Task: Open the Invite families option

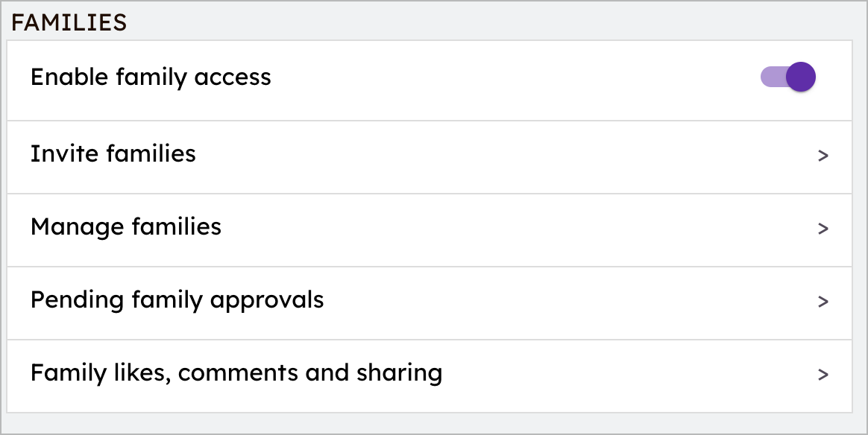Action: 113,153
